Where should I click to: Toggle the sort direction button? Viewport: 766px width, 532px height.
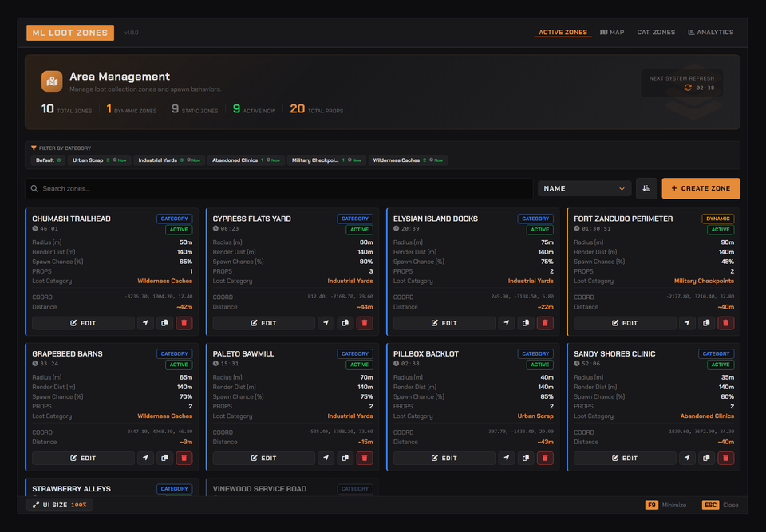pyautogui.click(x=646, y=188)
